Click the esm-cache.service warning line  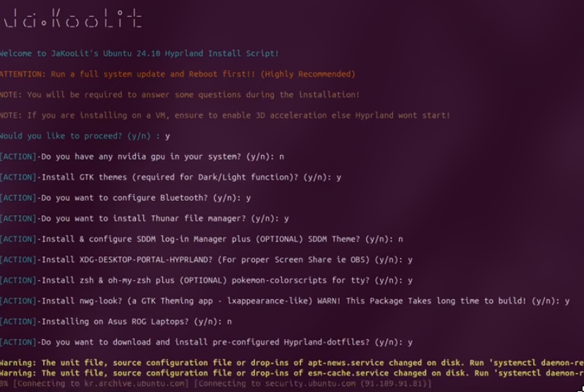tap(292, 373)
